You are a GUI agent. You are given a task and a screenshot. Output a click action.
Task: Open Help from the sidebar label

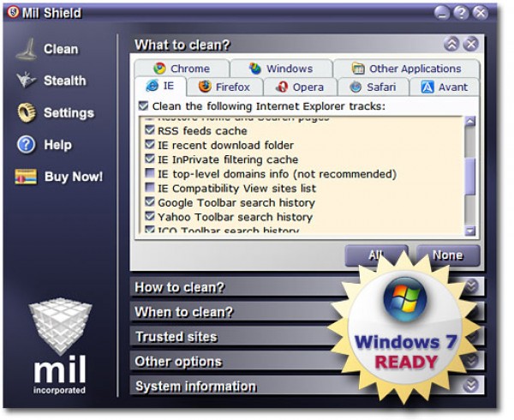[x=57, y=145]
